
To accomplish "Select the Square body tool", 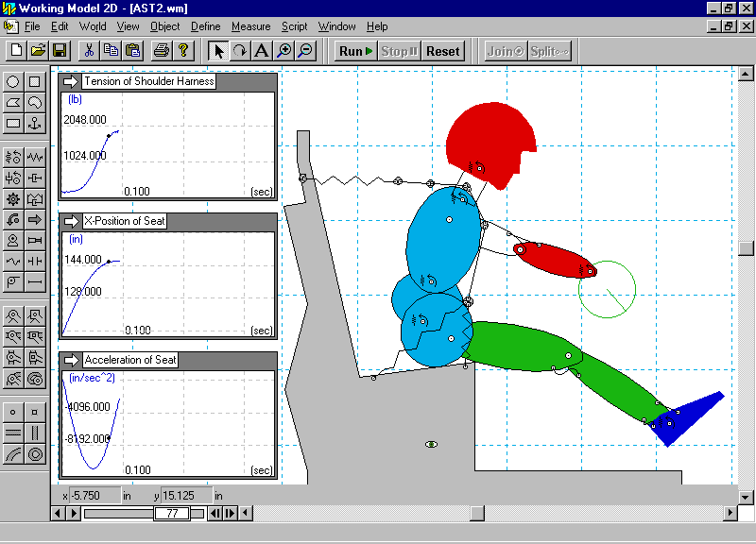I will click(35, 82).
